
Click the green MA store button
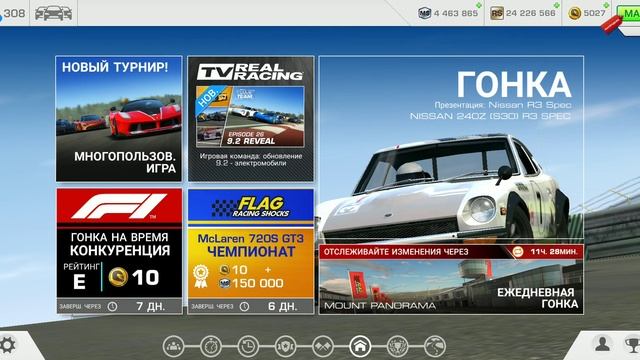click(629, 13)
